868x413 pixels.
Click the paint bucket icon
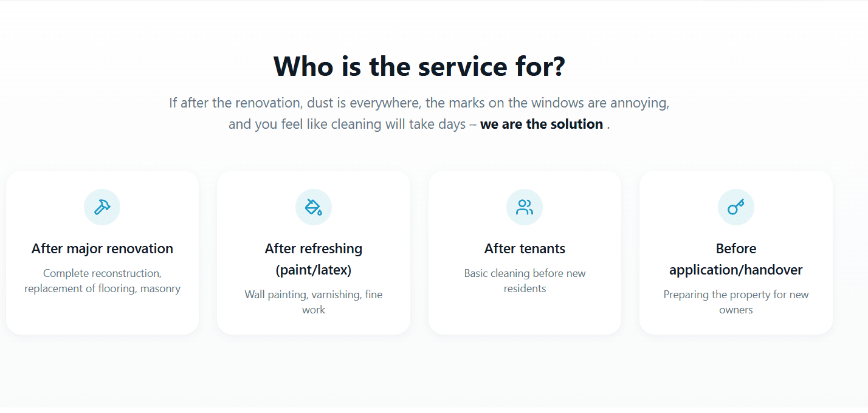coord(314,207)
